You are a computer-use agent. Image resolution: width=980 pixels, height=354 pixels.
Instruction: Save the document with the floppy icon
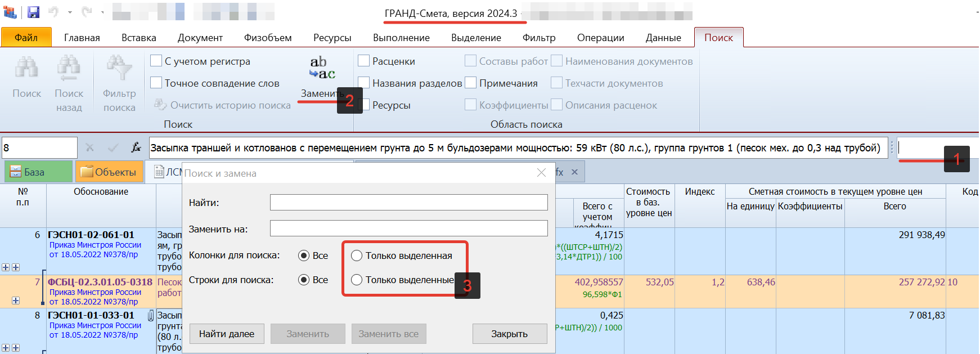click(x=33, y=12)
